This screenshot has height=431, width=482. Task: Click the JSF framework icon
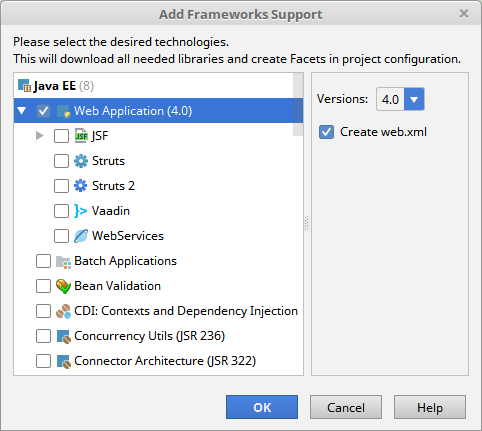[81, 136]
